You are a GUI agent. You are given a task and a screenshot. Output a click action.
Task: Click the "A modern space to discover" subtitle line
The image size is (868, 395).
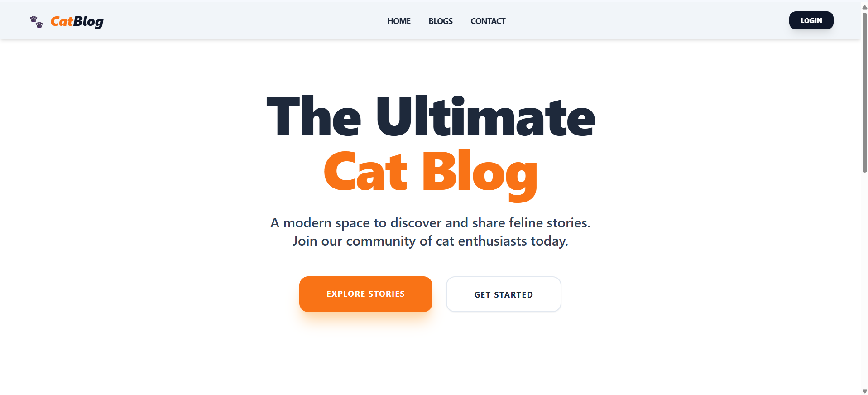point(430,223)
